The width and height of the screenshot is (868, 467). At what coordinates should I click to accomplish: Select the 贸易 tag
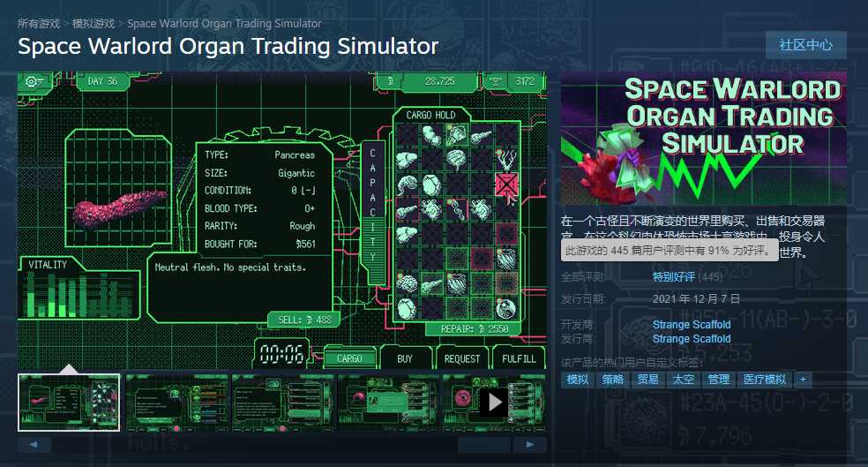(647, 380)
